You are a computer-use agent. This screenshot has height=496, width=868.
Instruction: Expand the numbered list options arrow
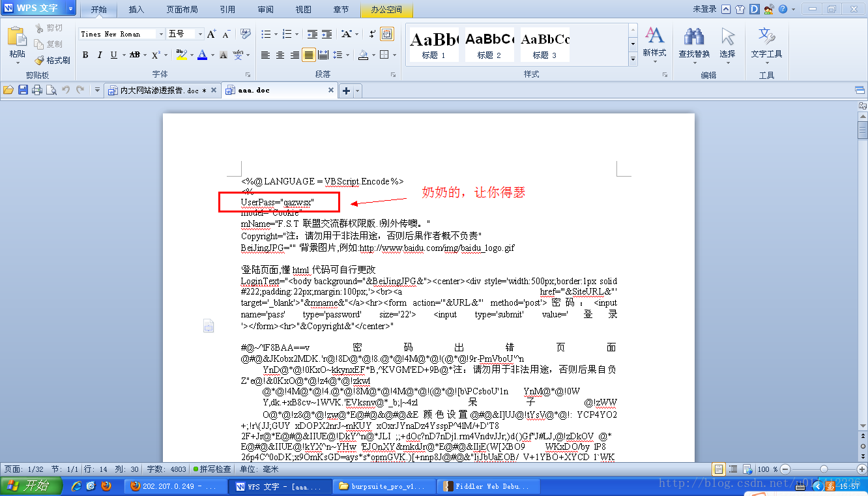pos(297,34)
